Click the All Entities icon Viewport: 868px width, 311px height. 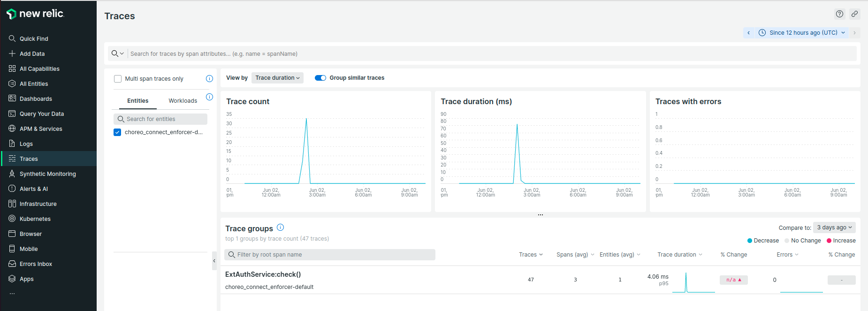tap(12, 83)
